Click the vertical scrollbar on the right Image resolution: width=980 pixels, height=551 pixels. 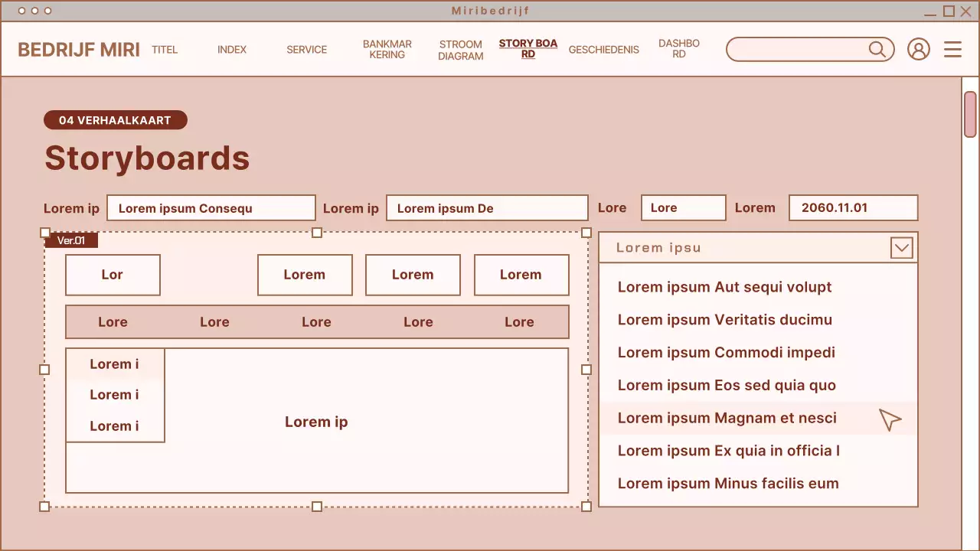tap(970, 115)
